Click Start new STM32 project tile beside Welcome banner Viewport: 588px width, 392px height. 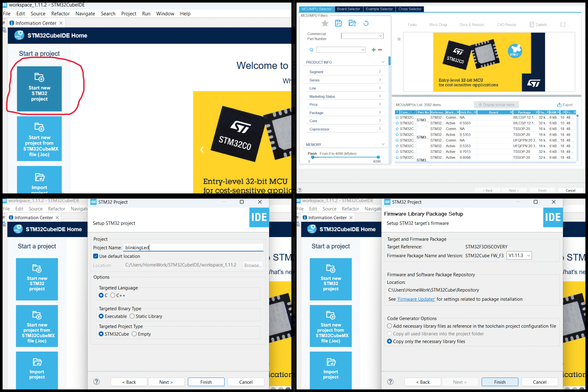point(39,89)
